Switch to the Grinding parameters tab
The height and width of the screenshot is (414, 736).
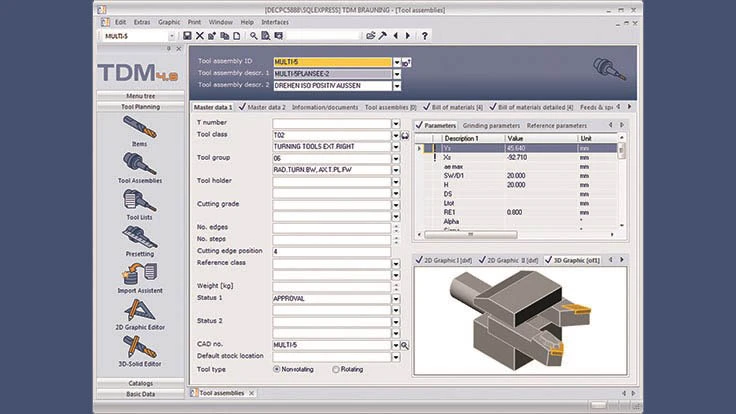492,126
